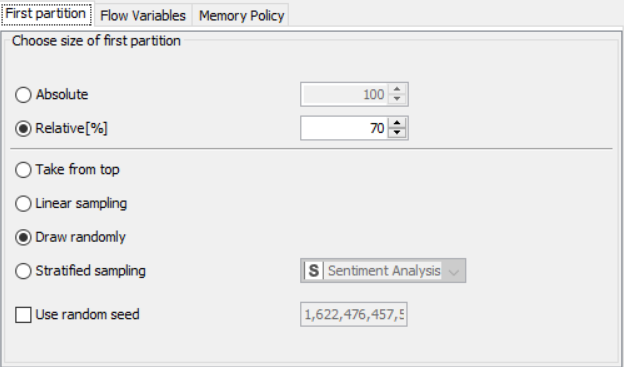Go to the First partition tab
The height and width of the screenshot is (367, 624).
pos(46,14)
